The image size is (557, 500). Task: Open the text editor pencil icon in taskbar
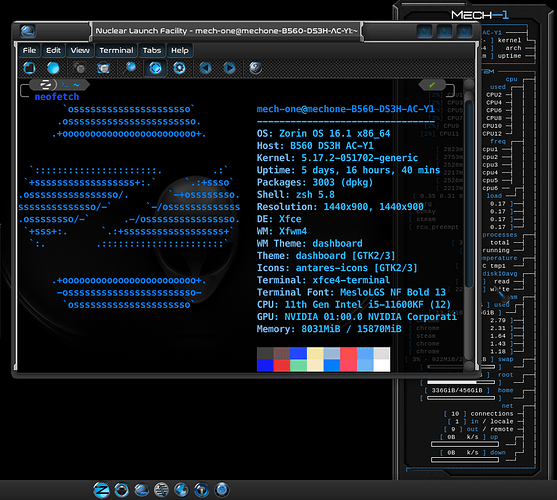161,490
